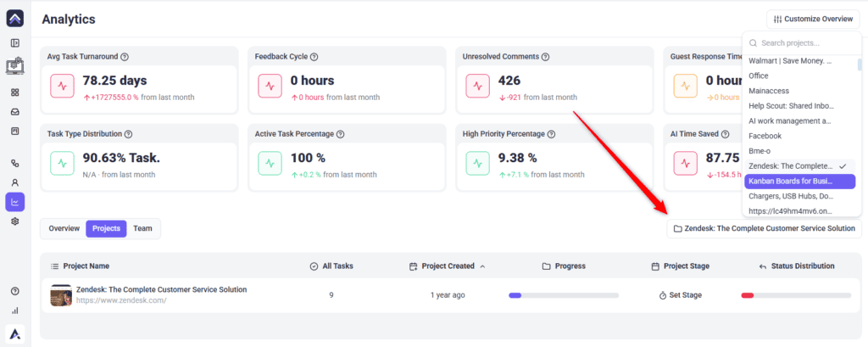This screenshot has height=347, width=868.
Task: Switch to the Overview tab
Action: (x=64, y=228)
